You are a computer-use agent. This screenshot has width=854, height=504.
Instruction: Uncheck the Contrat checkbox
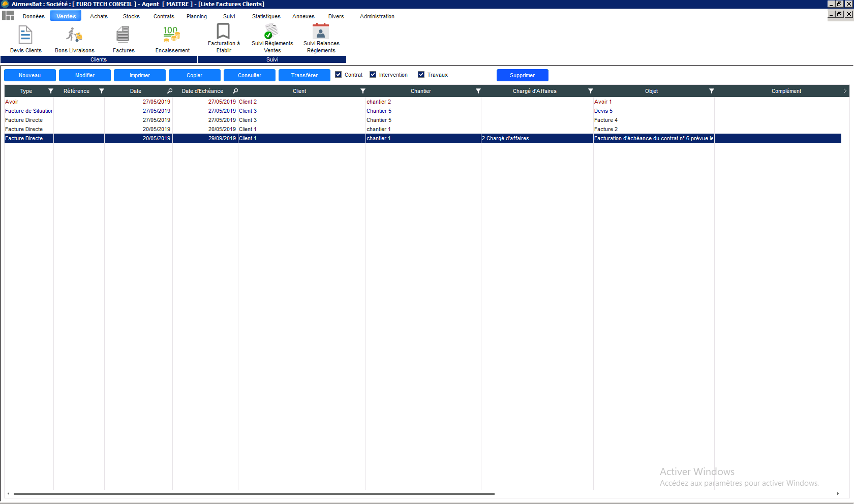point(339,75)
